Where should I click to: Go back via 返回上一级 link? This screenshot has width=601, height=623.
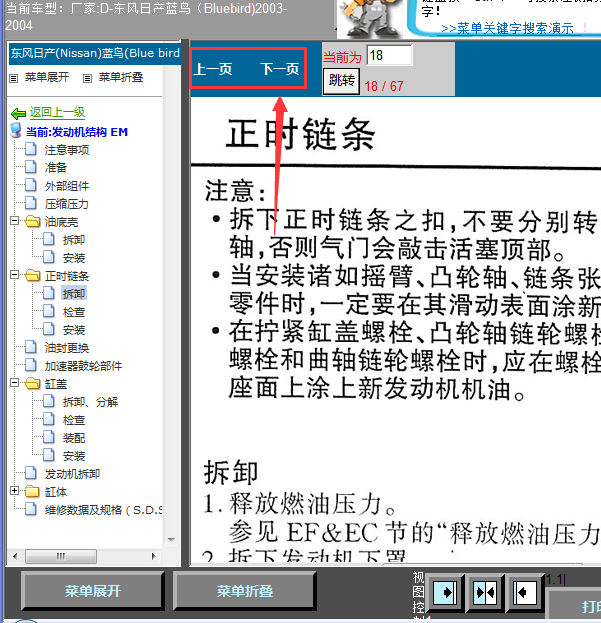(57, 112)
